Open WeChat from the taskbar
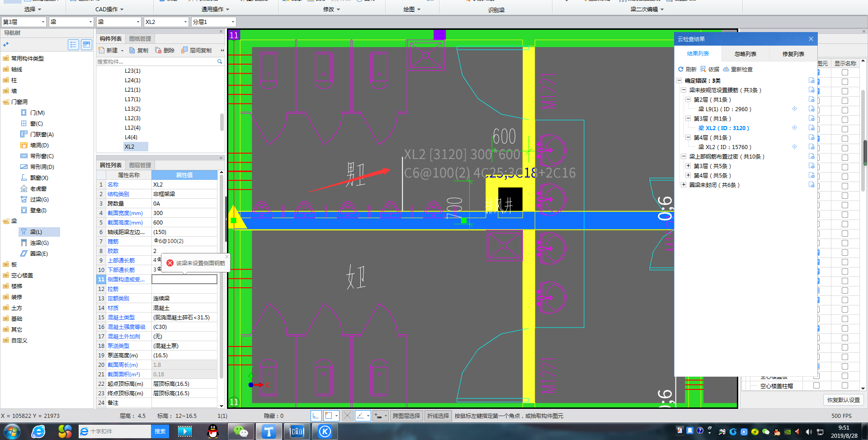This screenshot has height=440, width=868. point(241,431)
